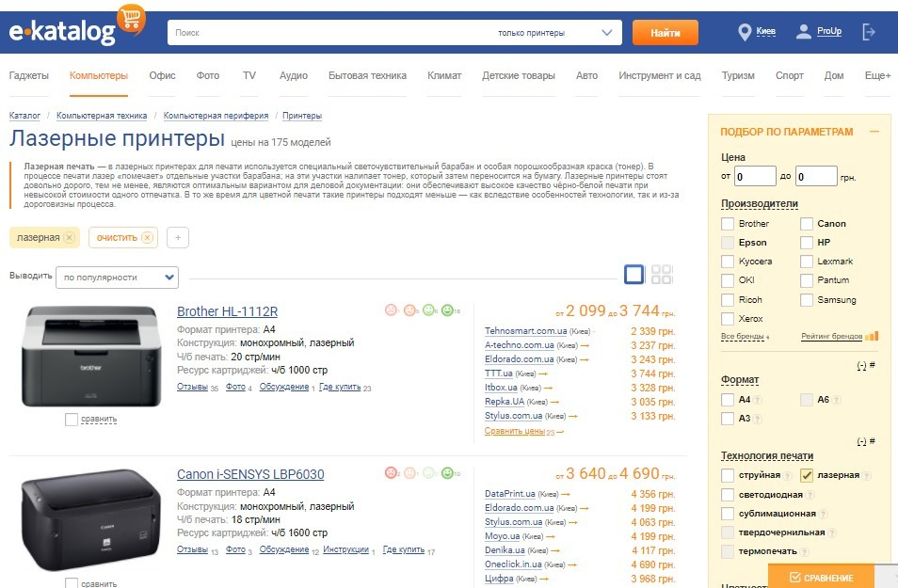Click the logout exit icon

click(869, 32)
